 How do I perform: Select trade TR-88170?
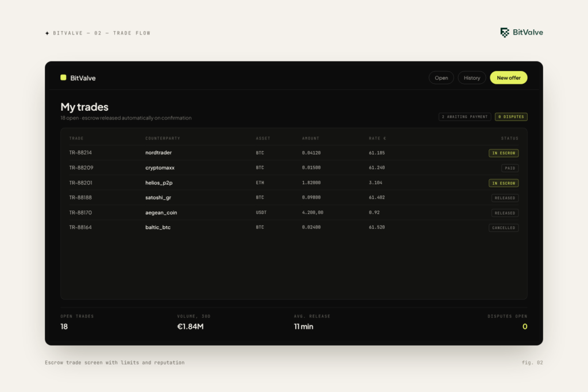80,212
